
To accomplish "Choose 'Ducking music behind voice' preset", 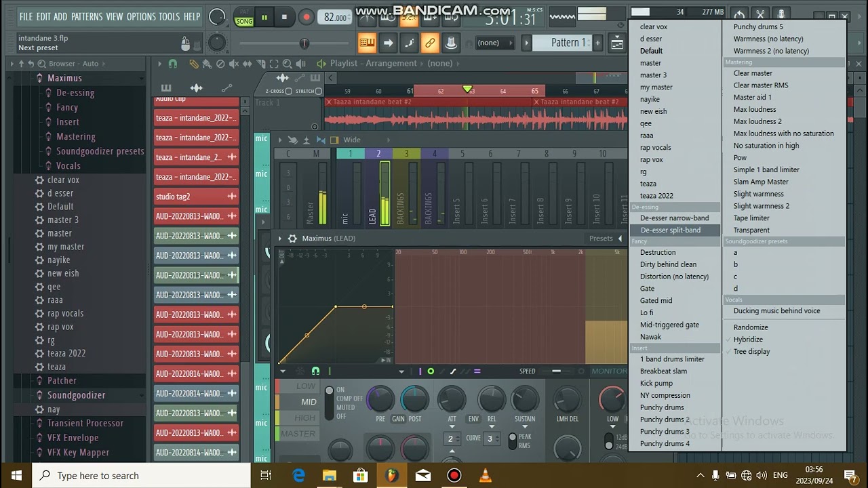I will pos(776,311).
